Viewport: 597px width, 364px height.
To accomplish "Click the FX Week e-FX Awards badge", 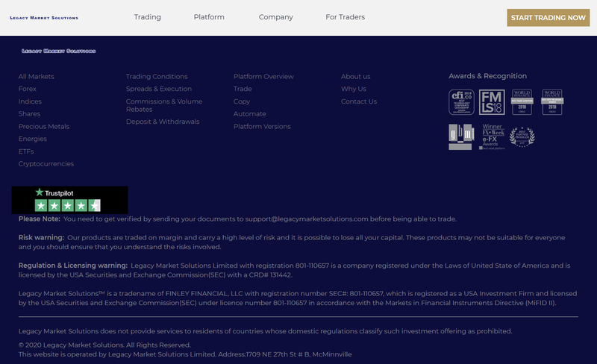I will point(493,136).
